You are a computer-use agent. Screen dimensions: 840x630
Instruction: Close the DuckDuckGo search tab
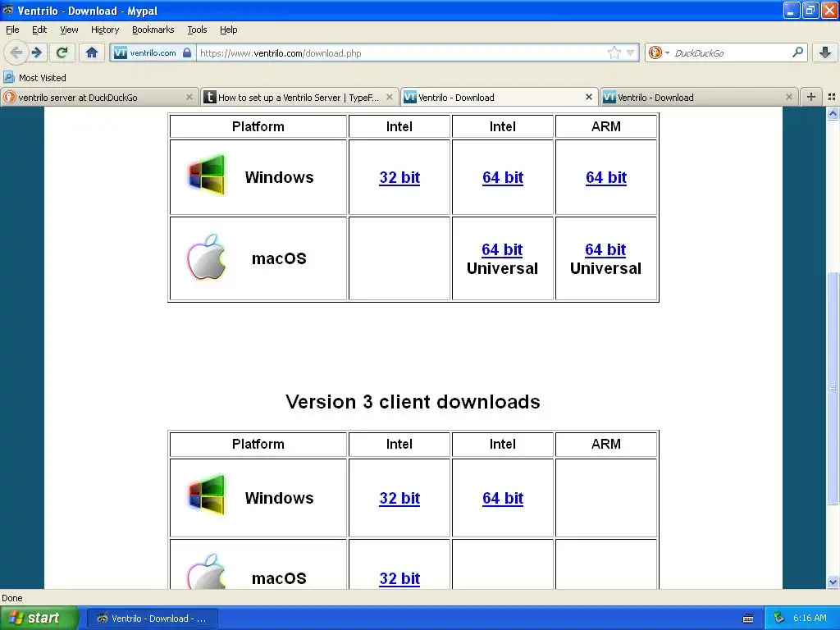coord(189,97)
